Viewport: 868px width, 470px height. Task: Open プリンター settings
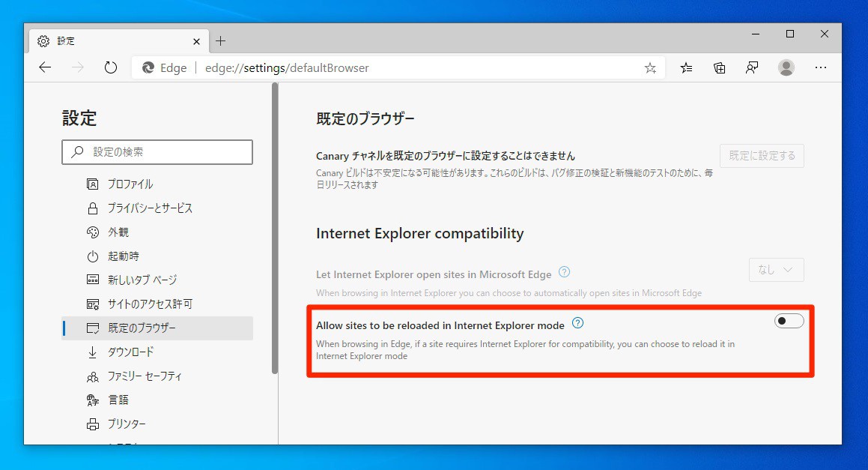point(157,424)
